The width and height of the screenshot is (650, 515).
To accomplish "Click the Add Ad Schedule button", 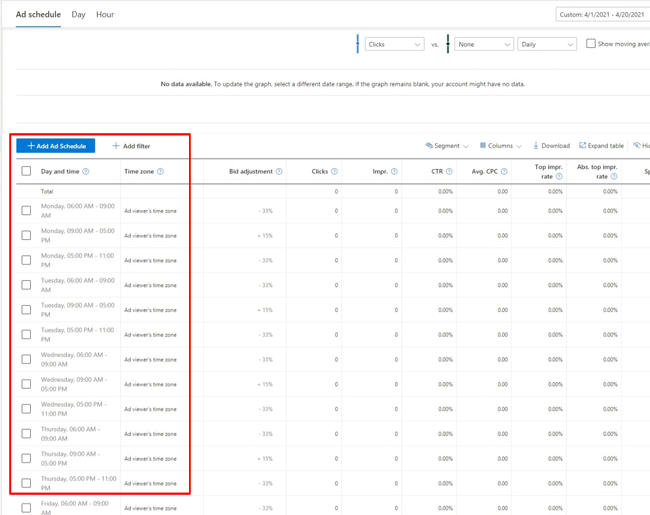I will 56,146.
